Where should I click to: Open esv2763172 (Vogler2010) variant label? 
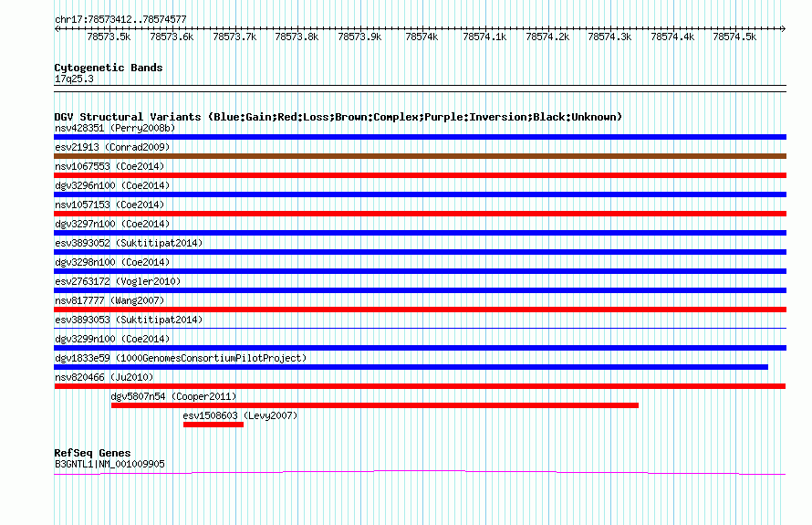pos(118,281)
